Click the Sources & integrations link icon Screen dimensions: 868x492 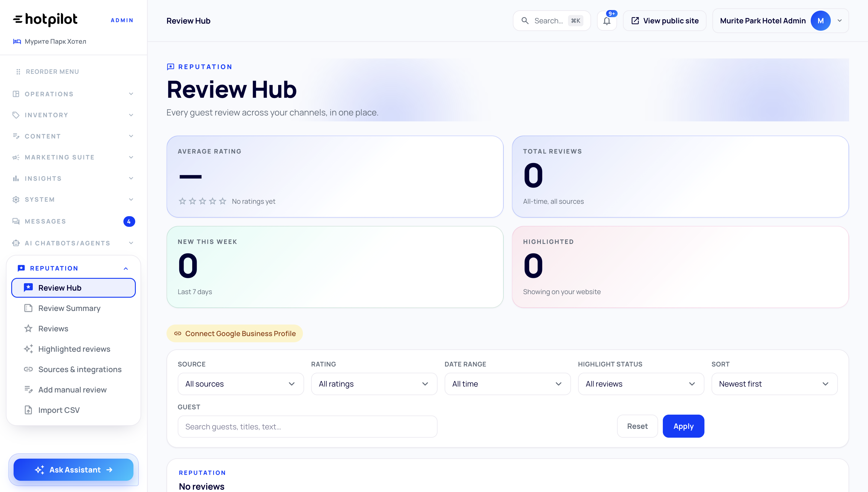tap(28, 369)
